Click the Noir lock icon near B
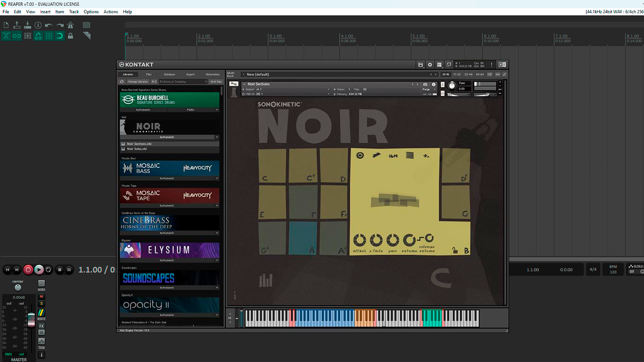The height and width of the screenshot is (362, 644). [455, 250]
